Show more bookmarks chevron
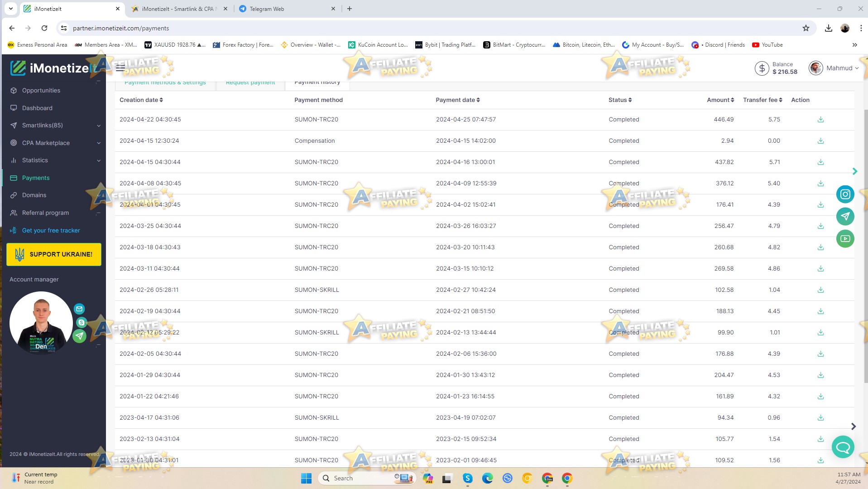This screenshot has width=868, height=489. pos(854,45)
